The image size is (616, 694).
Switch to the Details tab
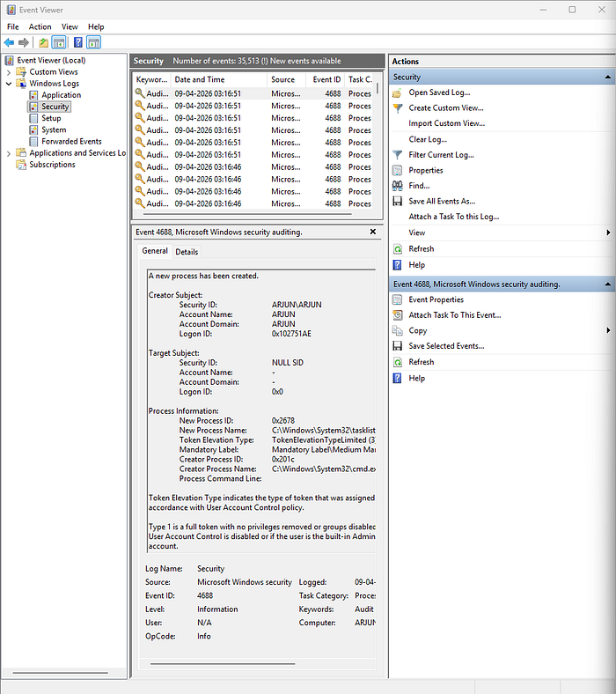(x=187, y=252)
